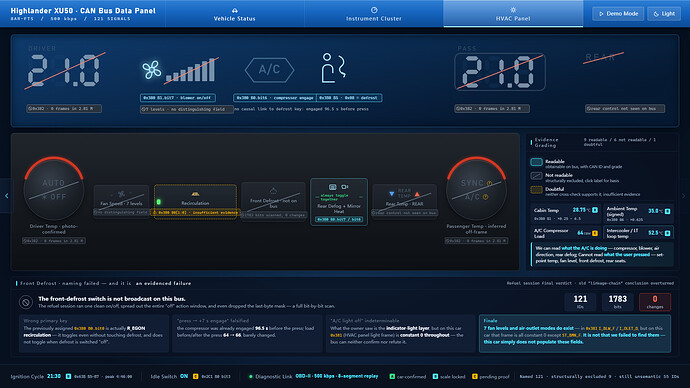This screenshot has height=388, width=690.
Task: Click the recirculation car icon
Action: (x=195, y=194)
